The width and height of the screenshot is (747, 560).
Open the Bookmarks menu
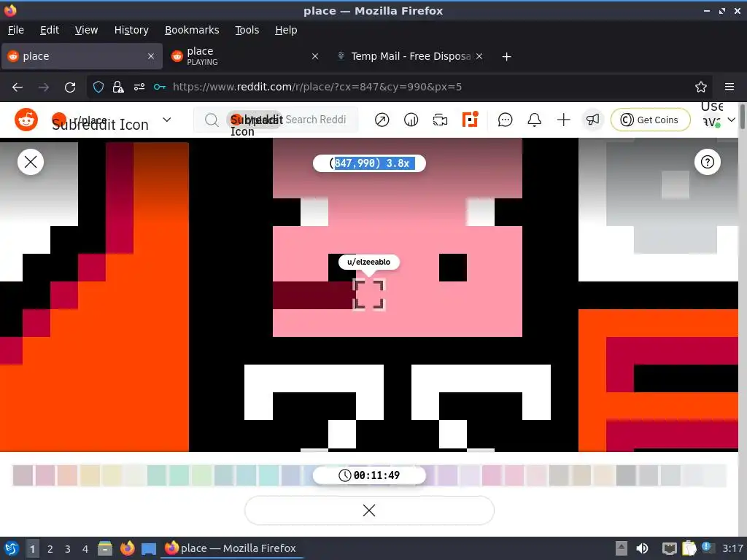(x=192, y=30)
